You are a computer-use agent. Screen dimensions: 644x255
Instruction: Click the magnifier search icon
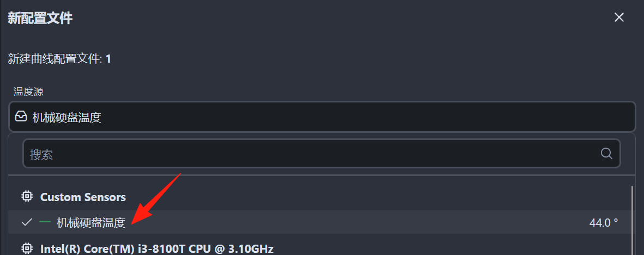(606, 154)
